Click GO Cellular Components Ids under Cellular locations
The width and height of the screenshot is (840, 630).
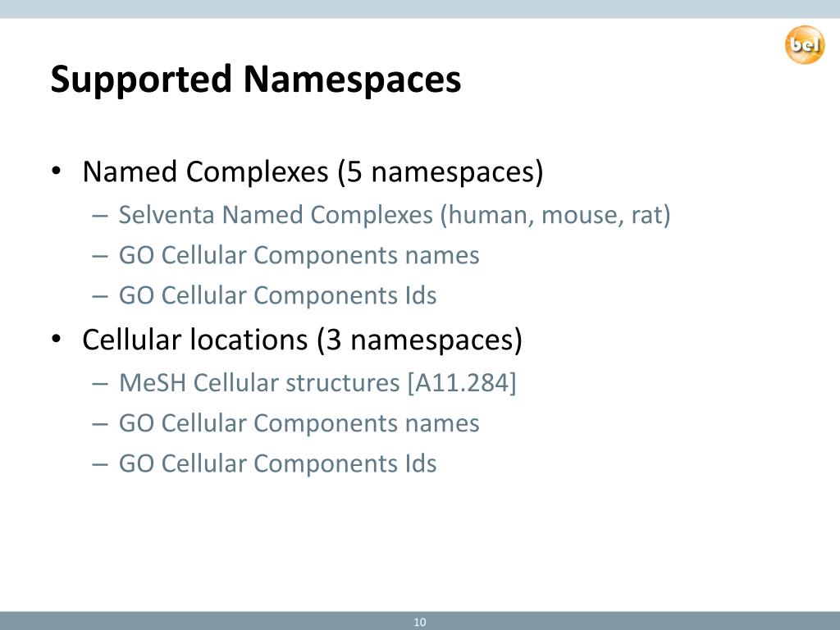277,463
